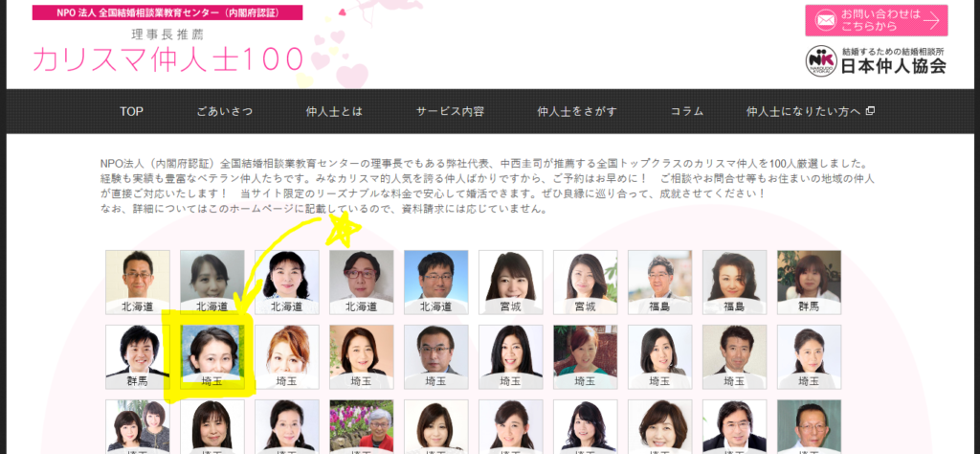Click the arrow icon in contact button
Screen dimensions: 980x454
(930, 21)
